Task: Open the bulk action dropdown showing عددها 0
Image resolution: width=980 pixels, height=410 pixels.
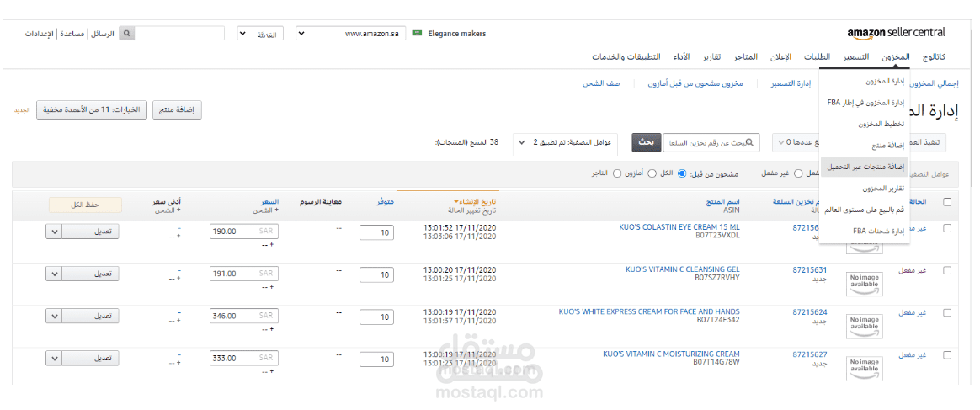Action: click(795, 142)
